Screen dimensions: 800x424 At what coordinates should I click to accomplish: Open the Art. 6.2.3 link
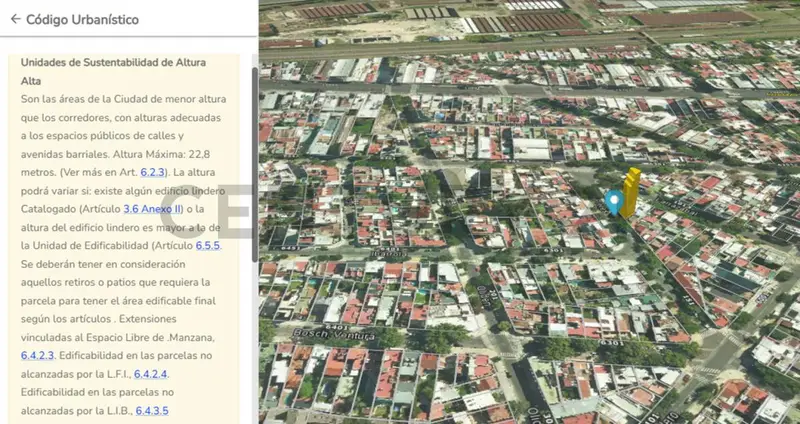click(153, 172)
